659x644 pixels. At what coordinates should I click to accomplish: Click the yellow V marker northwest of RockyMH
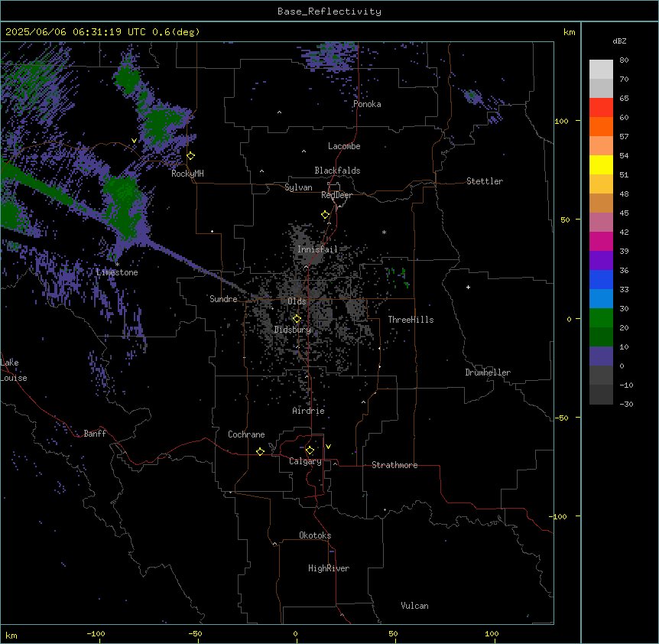[x=134, y=141]
